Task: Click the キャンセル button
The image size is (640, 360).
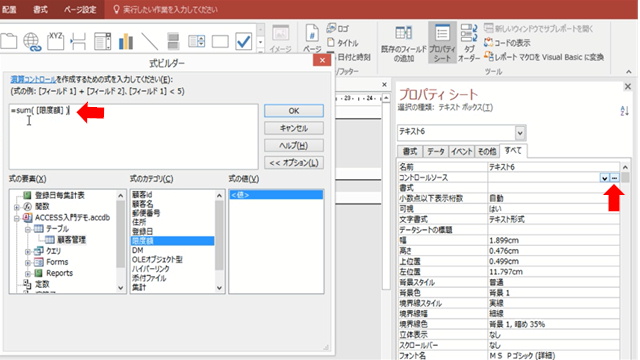Action: point(294,128)
